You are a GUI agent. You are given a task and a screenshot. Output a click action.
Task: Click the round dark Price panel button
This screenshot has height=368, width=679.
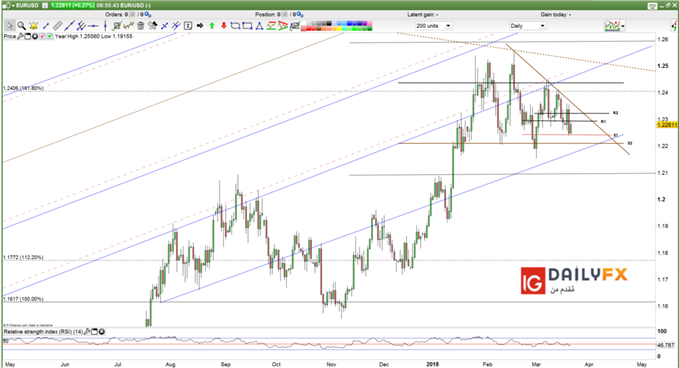coord(35,36)
